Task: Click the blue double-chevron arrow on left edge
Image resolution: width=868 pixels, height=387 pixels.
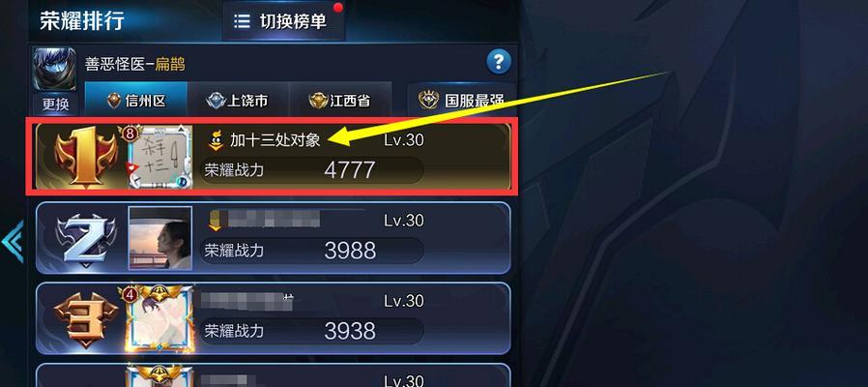Action: [13, 242]
